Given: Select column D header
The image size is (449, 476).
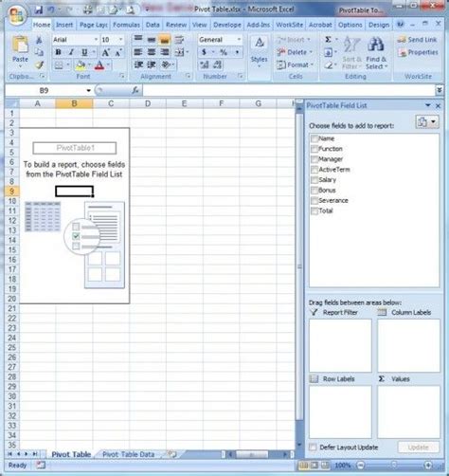Looking at the screenshot, I should pos(148,103).
